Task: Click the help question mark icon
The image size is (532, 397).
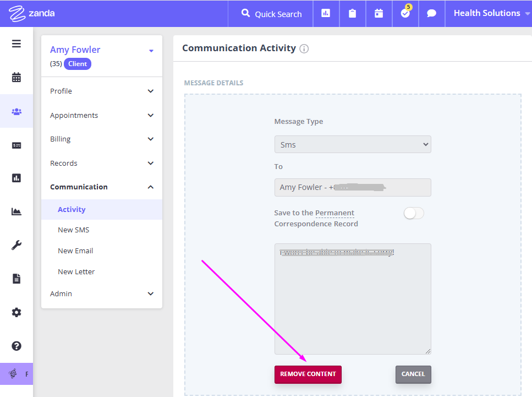Action: point(17,346)
